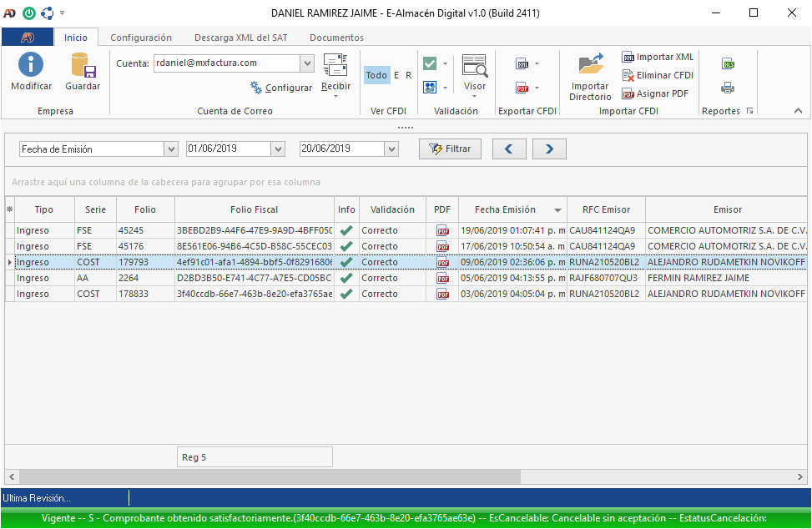The image size is (812, 529).
Task: Toggle the Todo filter in Ver CFDI
Action: click(376, 75)
